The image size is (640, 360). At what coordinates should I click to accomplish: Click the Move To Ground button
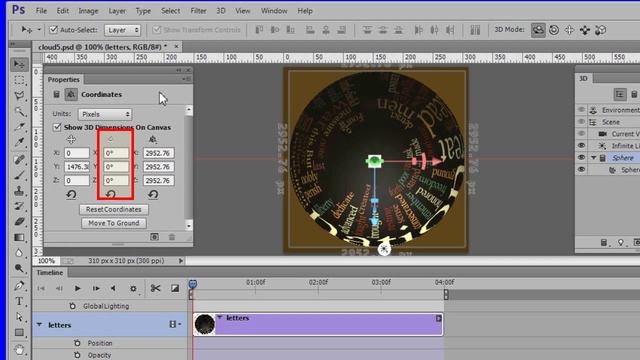(x=114, y=223)
